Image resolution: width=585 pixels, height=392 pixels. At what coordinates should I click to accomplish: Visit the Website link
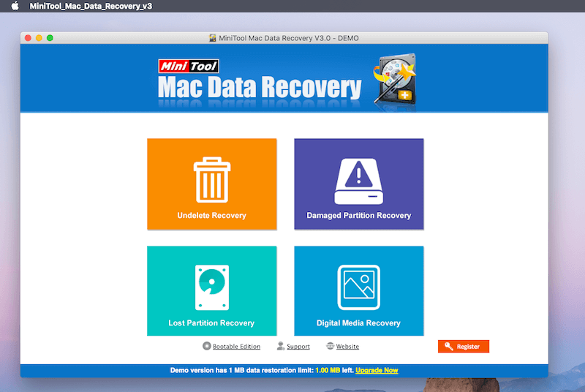coord(347,347)
